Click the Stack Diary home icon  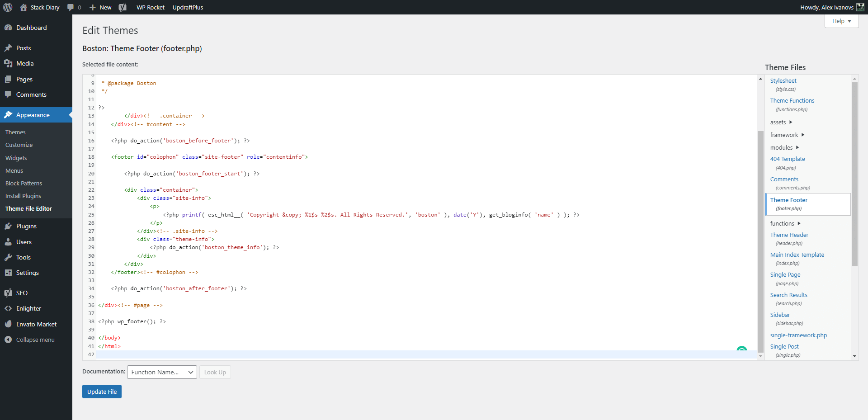tap(24, 7)
